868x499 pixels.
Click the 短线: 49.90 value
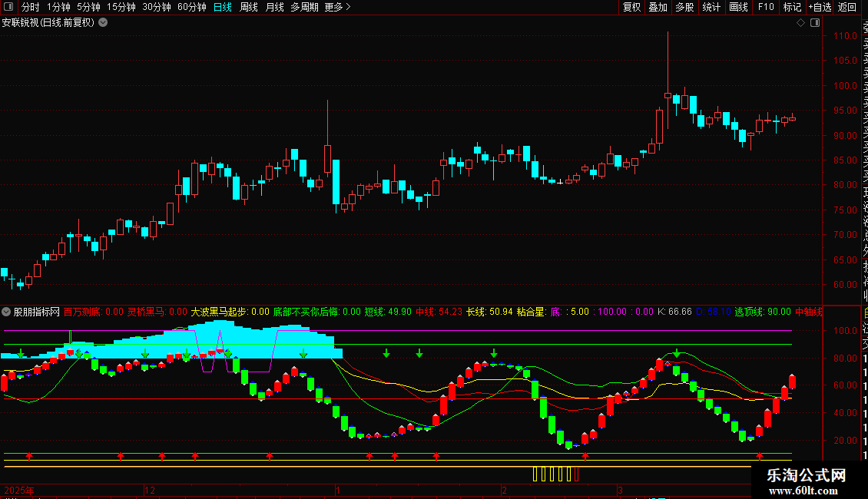click(388, 312)
